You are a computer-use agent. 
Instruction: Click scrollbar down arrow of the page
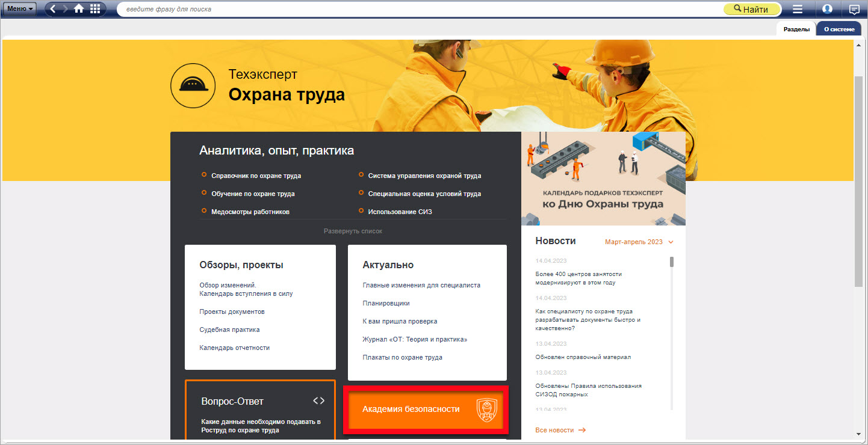(859, 434)
